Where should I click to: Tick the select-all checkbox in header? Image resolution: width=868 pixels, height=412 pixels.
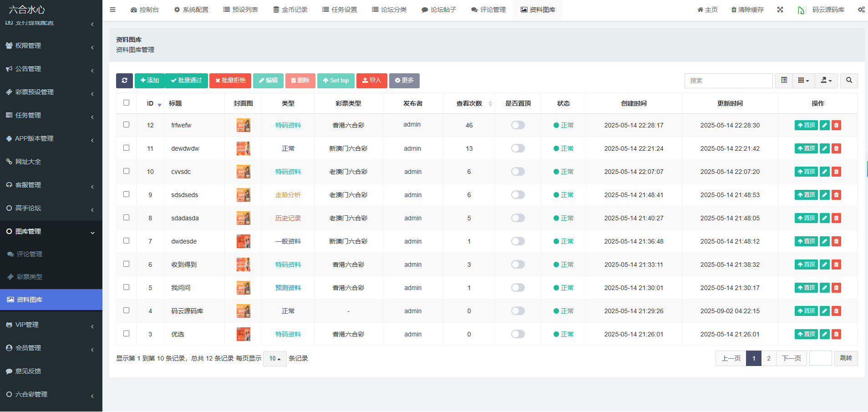point(127,103)
